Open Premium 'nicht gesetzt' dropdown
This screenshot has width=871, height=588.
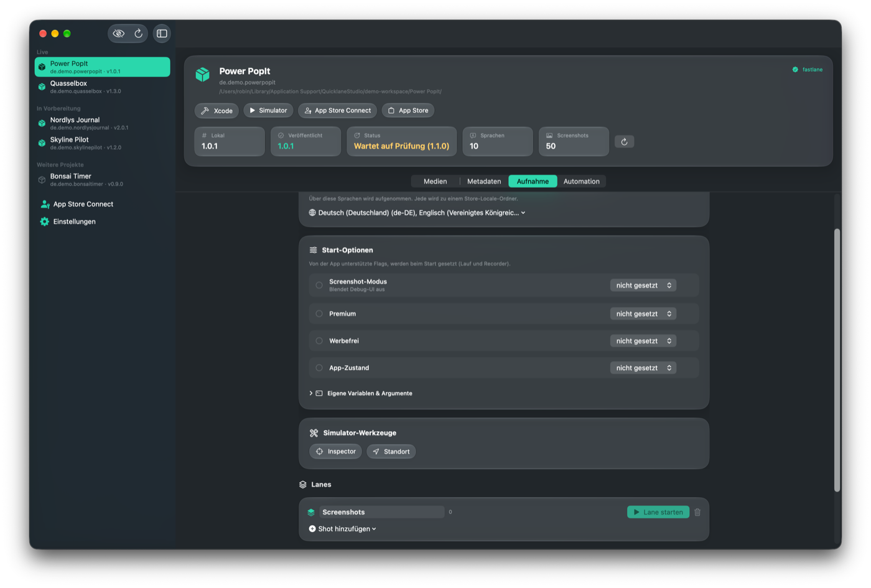(643, 314)
